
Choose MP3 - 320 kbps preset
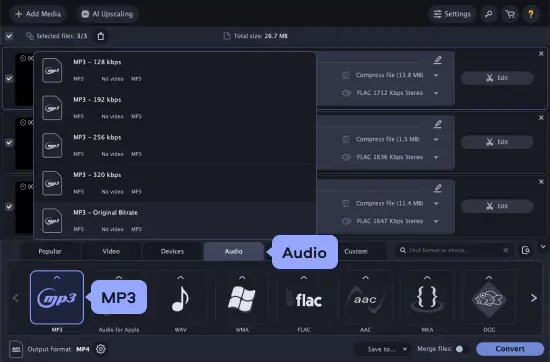pyautogui.click(x=175, y=183)
